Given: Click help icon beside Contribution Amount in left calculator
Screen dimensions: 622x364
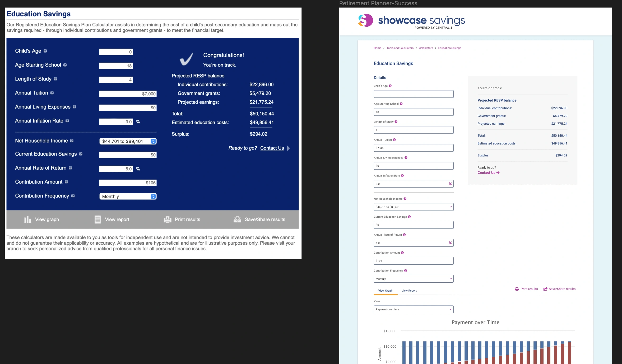Looking at the screenshot, I should tap(66, 182).
